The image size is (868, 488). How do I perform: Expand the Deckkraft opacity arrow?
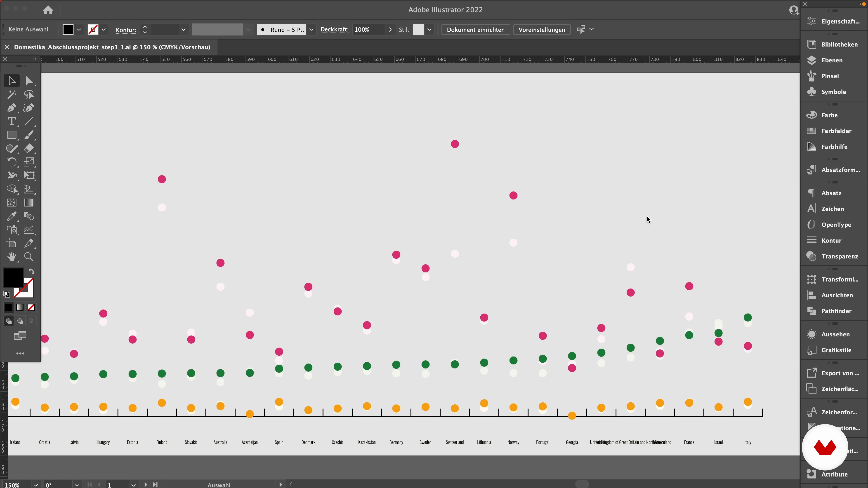tap(390, 30)
